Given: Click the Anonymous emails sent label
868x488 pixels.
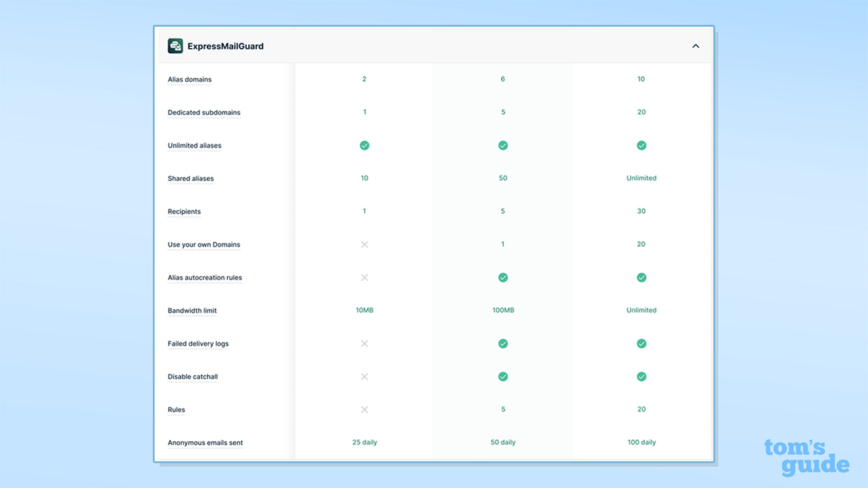Looking at the screenshot, I should point(205,443).
